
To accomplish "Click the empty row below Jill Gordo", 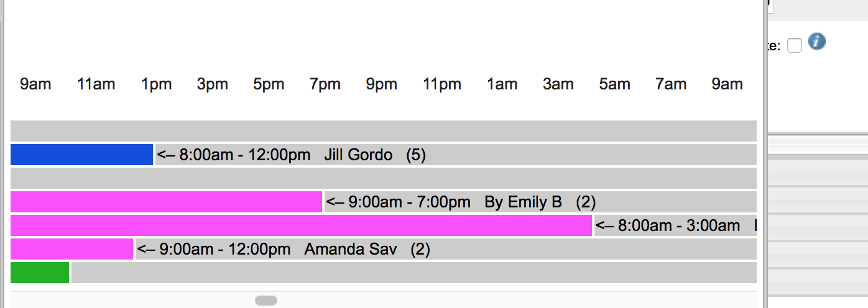I will [x=383, y=178].
